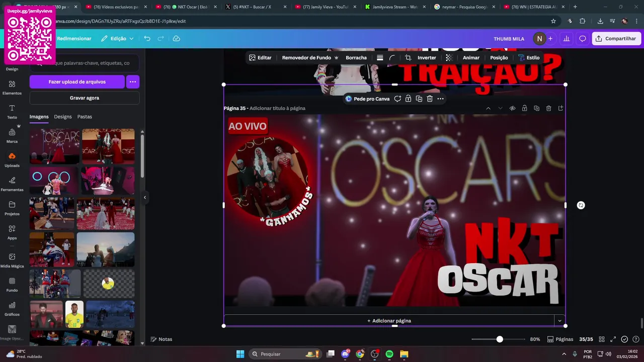Click the Compartilhar button

(x=616, y=39)
